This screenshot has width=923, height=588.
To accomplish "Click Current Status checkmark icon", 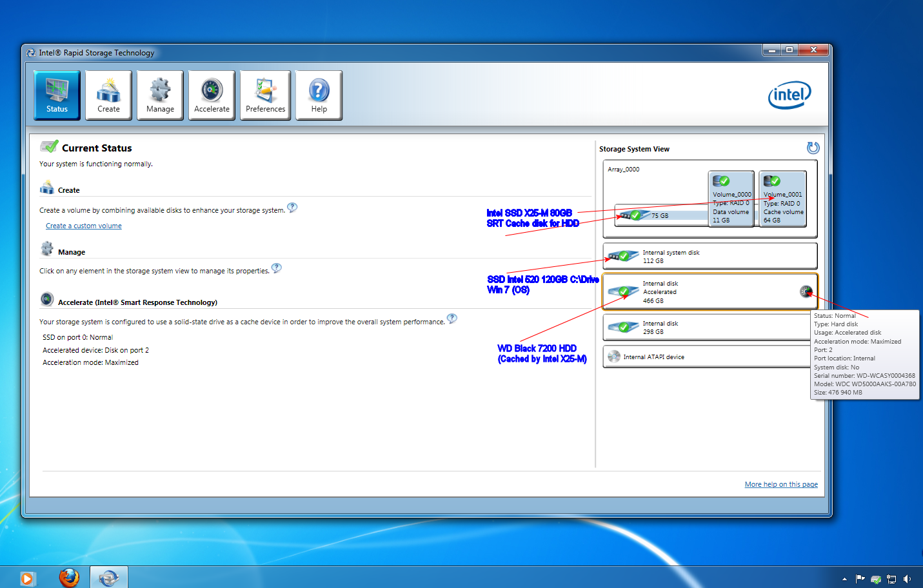I will (49, 146).
